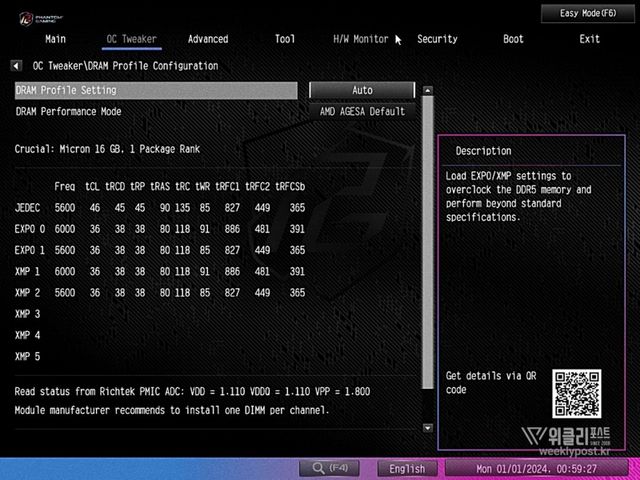640x480 pixels.
Task: Open the H/W Monitor tab
Action: pos(360,39)
